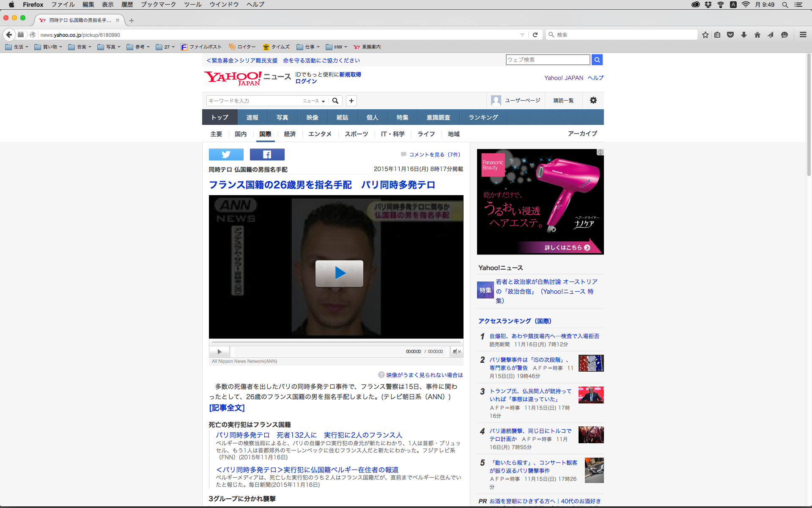The image size is (812, 508).
Task: Open the Firefox hamburger menu
Action: [x=803, y=35]
